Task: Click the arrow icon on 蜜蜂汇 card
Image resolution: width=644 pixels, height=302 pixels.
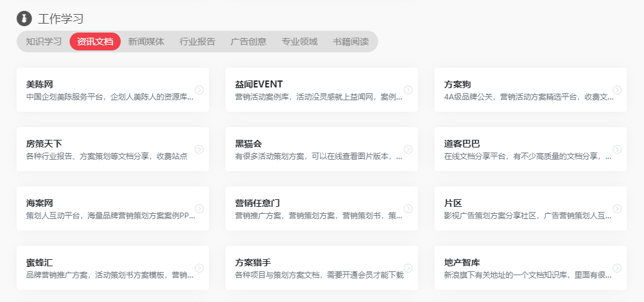Action: point(199,268)
